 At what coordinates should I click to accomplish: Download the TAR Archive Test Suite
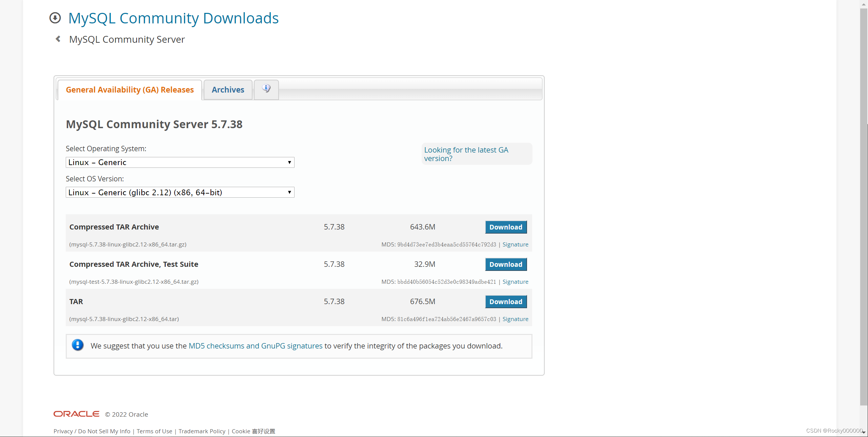tap(506, 264)
